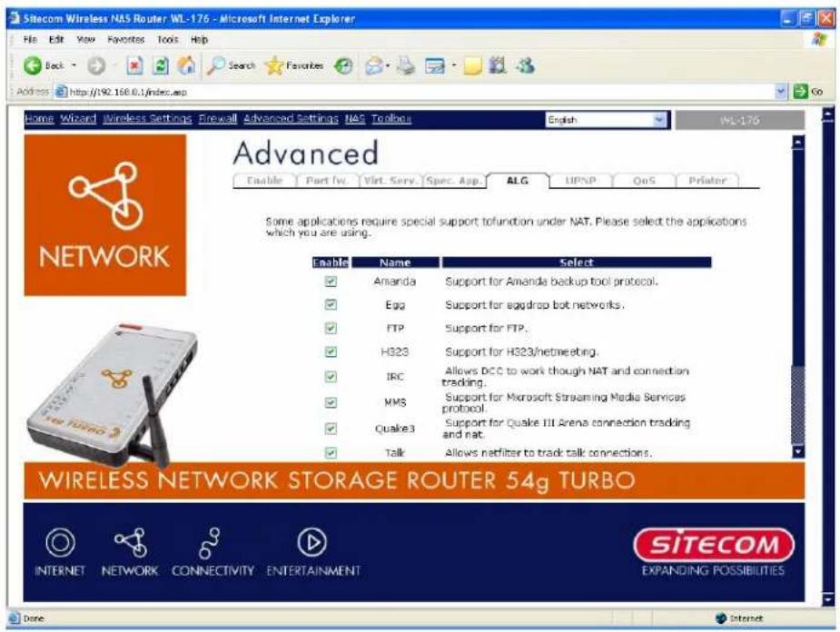
Task: Switch to the QoS tab
Action: (644, 181)
